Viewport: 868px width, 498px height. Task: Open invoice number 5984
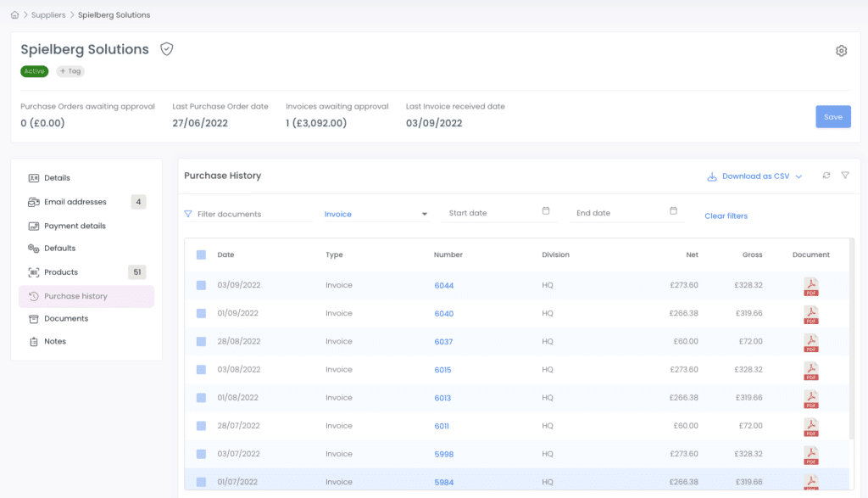(x=444, y=483)
